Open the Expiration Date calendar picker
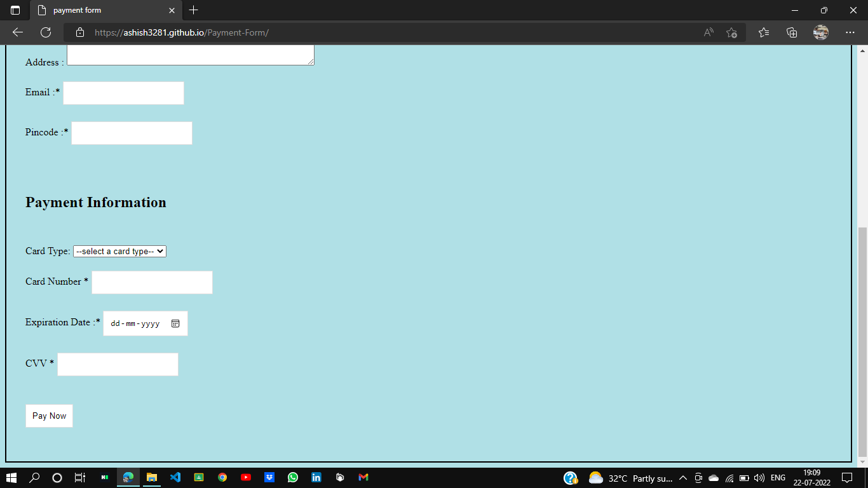Viewport: 868px width, 488px height. point(176,323)
